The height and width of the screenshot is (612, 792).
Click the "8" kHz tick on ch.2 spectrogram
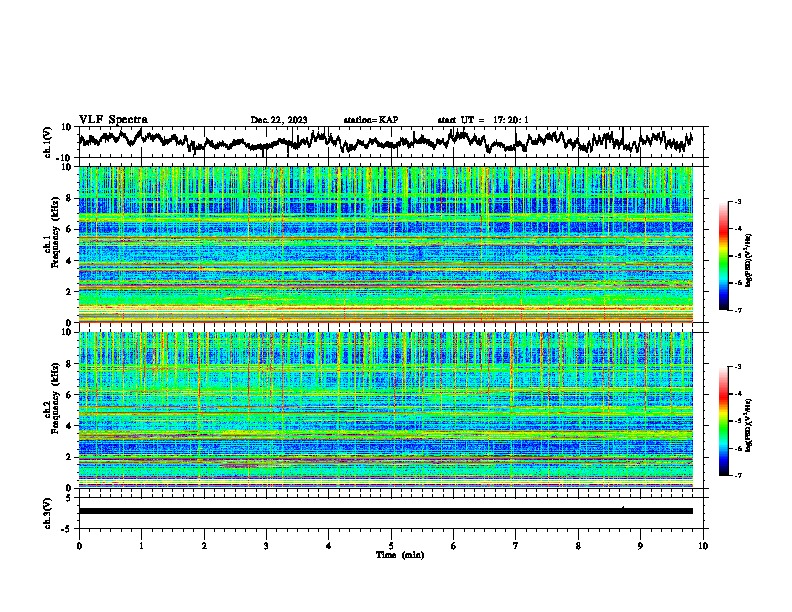coord(70,364)
